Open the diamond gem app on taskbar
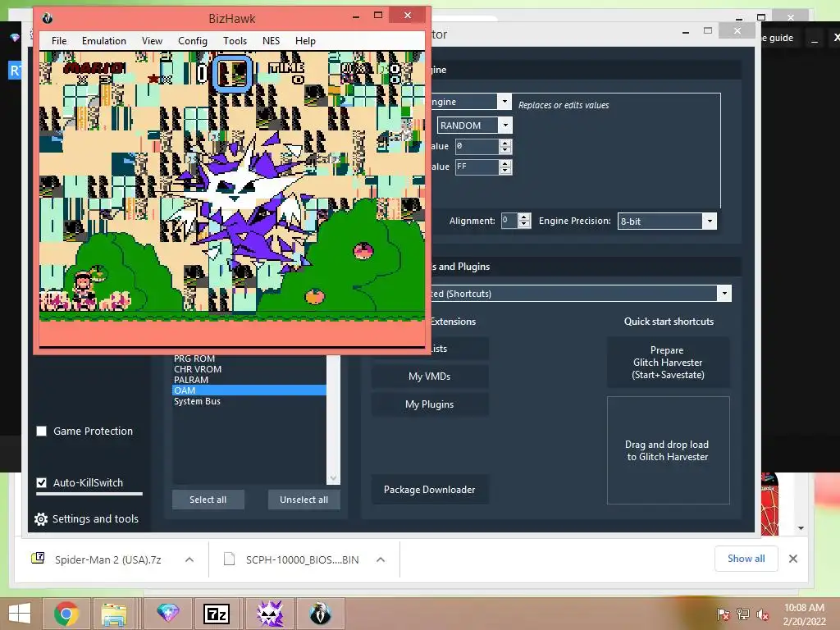This screenshot has width=840, height=630. point(167,614)
